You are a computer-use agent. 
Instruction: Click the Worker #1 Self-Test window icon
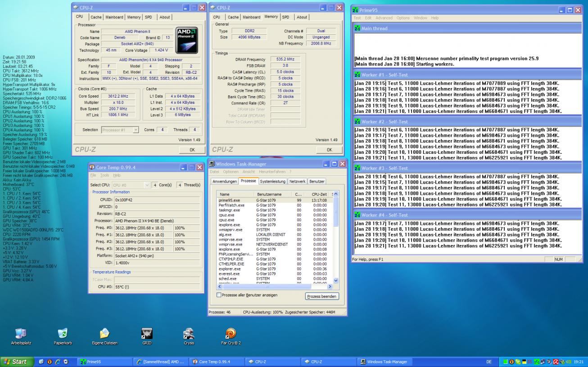tap(357, 75)
